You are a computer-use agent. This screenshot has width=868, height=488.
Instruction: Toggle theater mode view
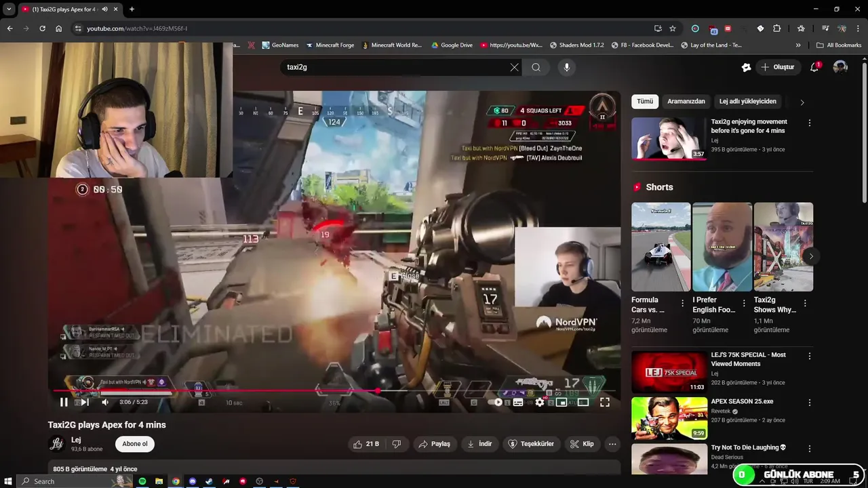583,402
